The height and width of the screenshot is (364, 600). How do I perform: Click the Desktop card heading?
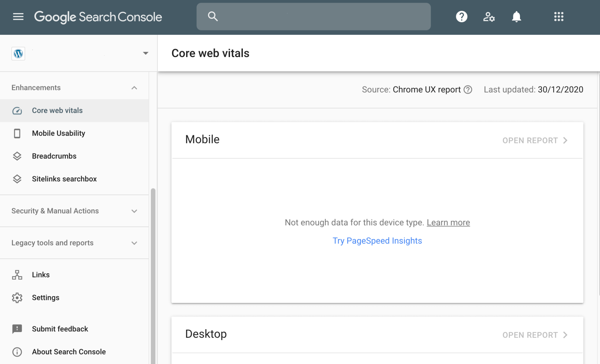point(206,334)
